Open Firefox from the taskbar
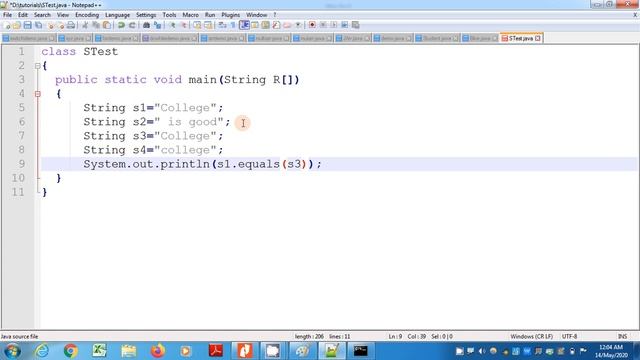Viewport: 640px width, 360px height. (158, 351)
